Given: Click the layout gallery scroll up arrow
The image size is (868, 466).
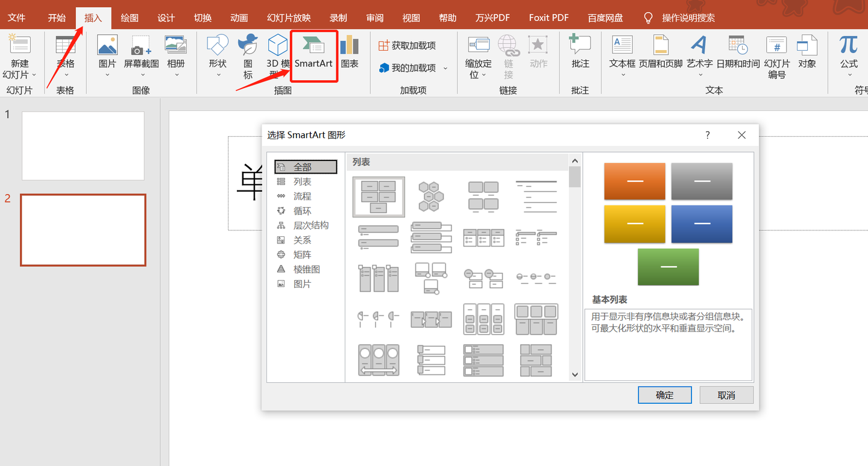Looking at the screenshot, I should tap(574, 161).
